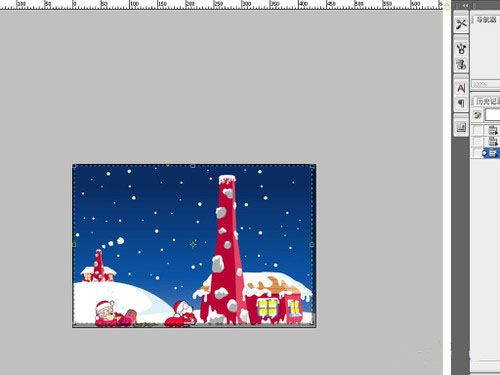This screenshot has width=500, height=375.
Task: Open the Character panel icon
Action: coord(461,88)
